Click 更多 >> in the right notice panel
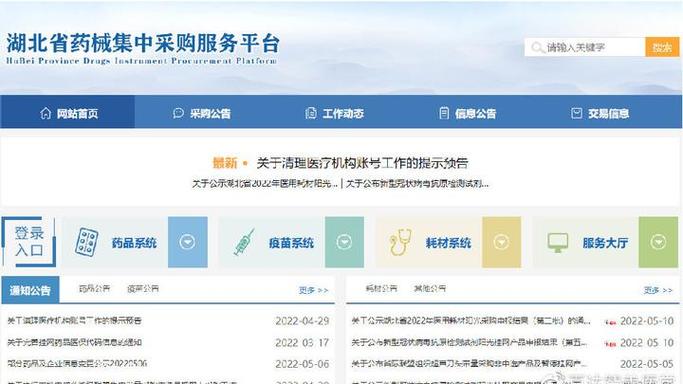The image size is (683, 384). [658, 290]
